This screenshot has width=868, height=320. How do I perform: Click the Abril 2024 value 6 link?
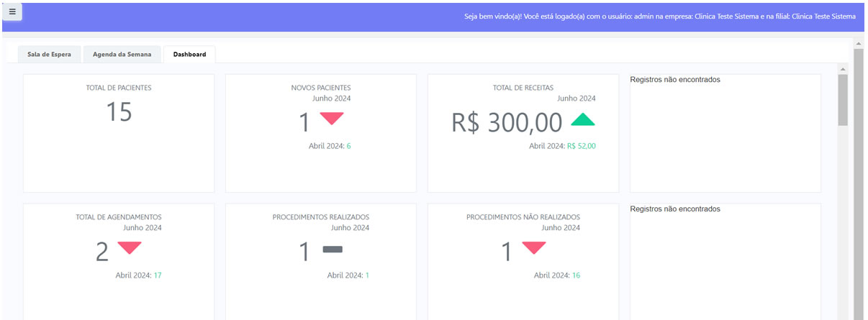[x=349, y=146]
